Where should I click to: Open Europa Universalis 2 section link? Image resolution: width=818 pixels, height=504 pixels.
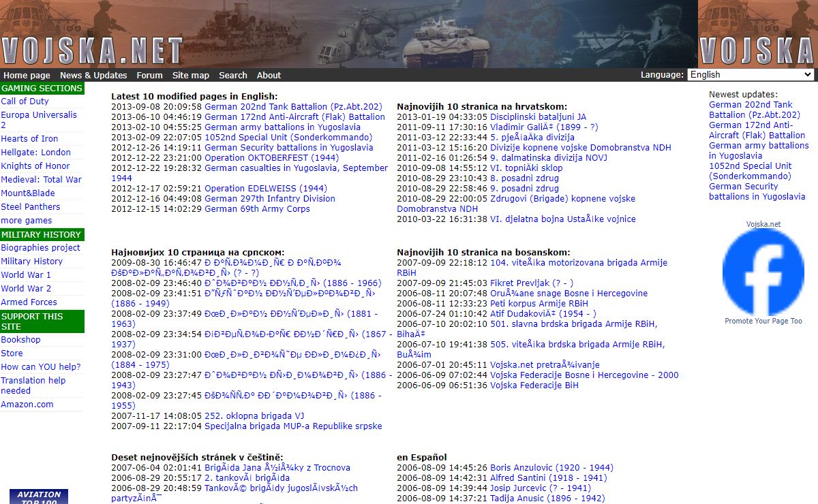(x=39, y=120)
